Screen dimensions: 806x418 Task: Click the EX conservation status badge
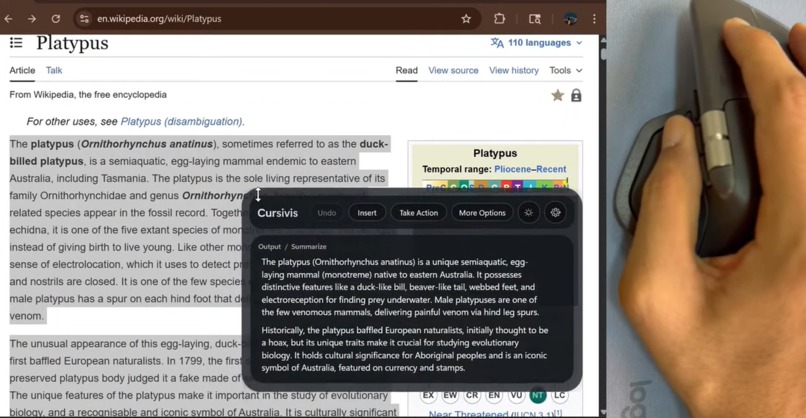click(428, 395)
